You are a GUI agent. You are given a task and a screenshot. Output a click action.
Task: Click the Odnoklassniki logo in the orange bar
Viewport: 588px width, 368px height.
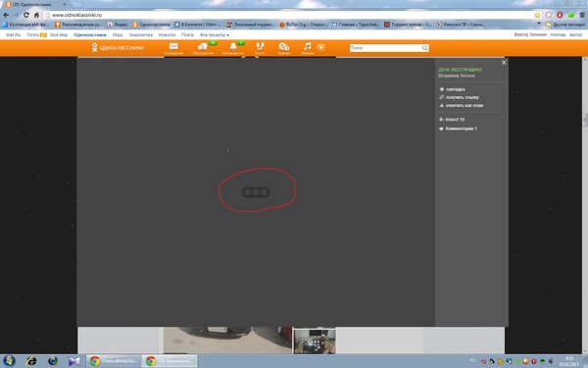tap(118, 48)
